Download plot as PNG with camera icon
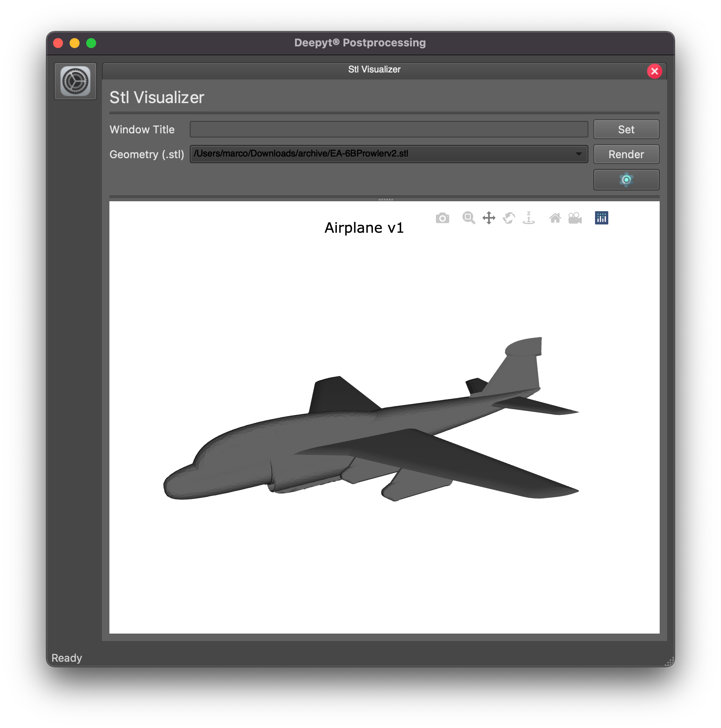The image size is (721, 728). (442, 218)
